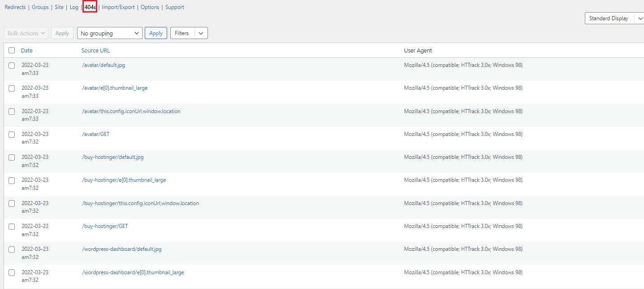Viewport: 644px width, 289px height.
Task: Open the Log tab
Action: (x=74, y=7)
